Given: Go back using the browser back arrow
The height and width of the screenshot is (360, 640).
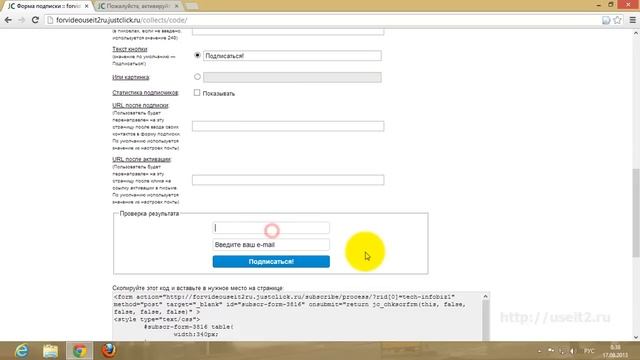Looking at the screenshot, I should [8, 20].
